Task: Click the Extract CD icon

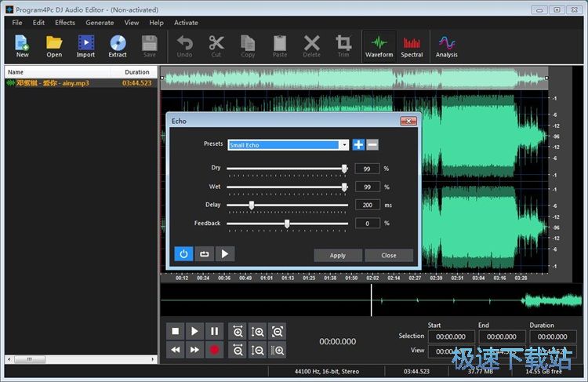Action: 118,45
